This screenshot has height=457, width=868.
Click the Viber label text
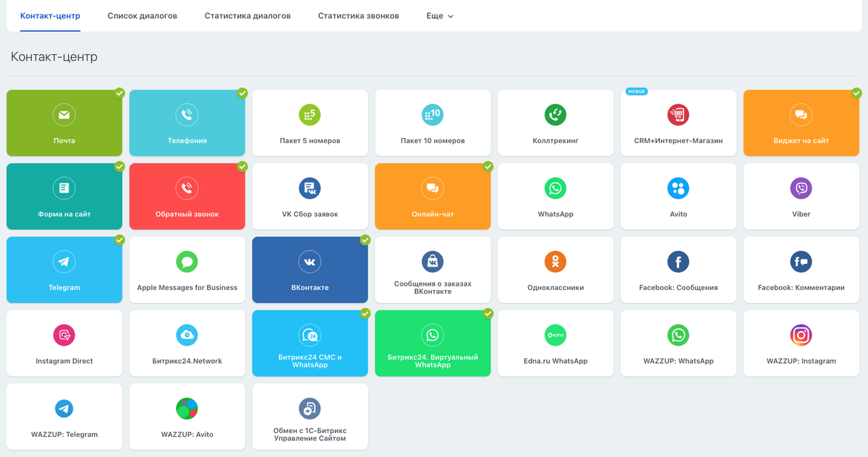tap(801, 214)
